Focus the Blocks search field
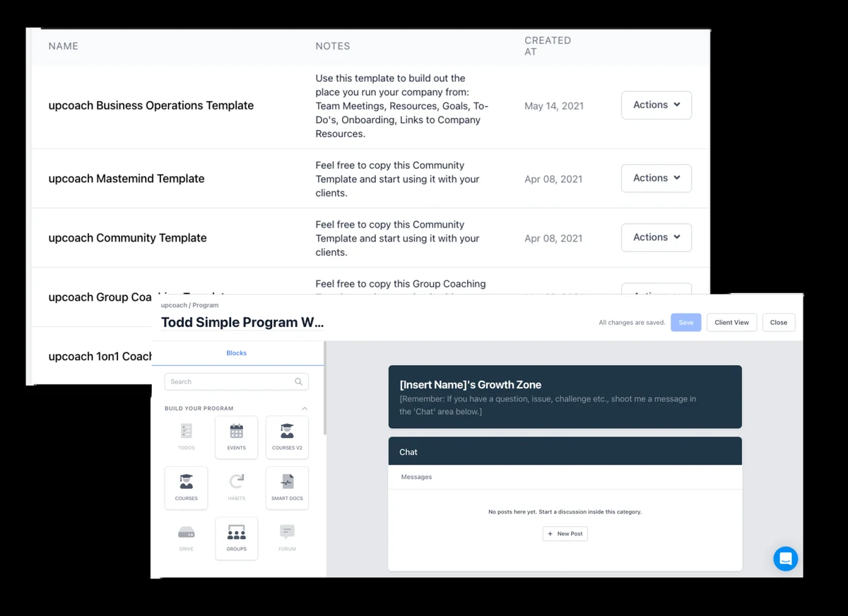Screen dimensions: 848x616 coord(237,381)
